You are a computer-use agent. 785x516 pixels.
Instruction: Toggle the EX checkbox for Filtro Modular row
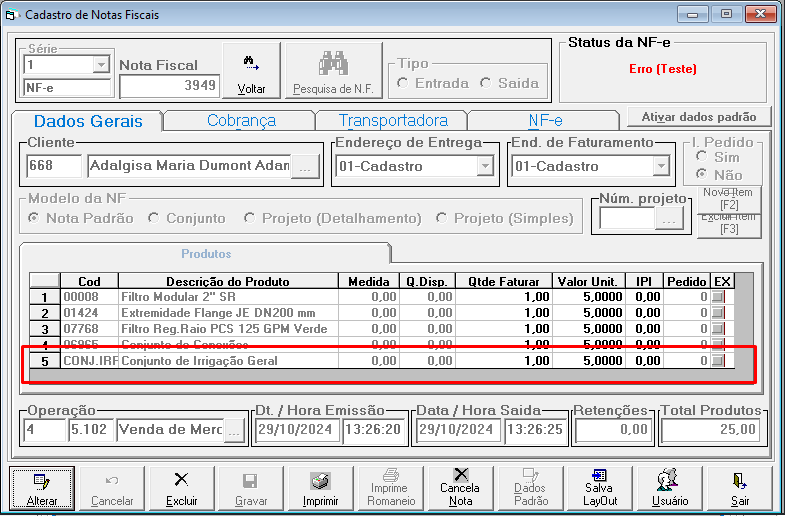(718, 297)
